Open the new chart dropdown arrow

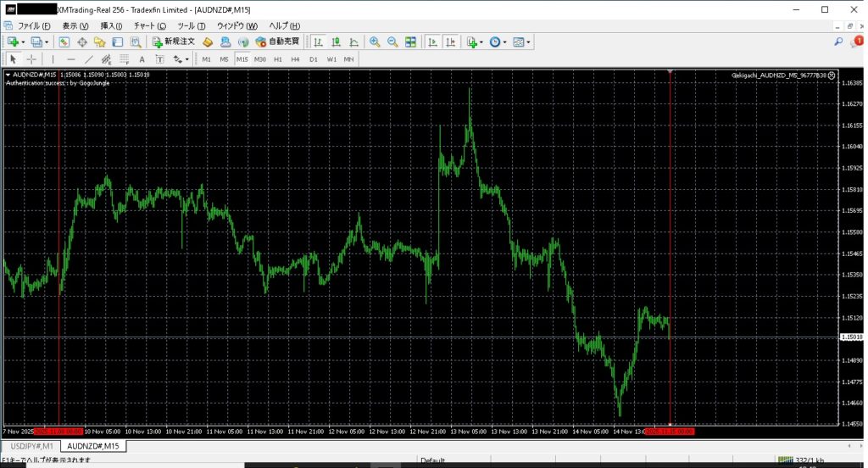click(x=23, y=42)
